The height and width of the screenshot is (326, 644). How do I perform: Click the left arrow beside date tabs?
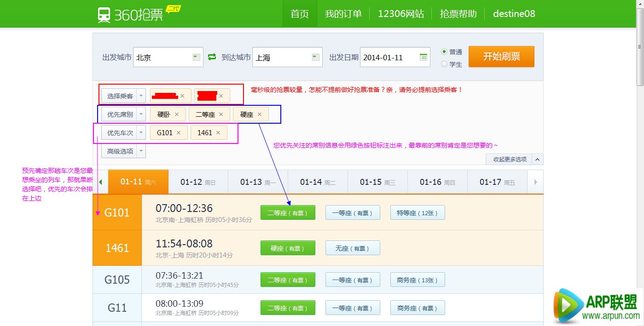pyautogui.click(x=101, y=182)
